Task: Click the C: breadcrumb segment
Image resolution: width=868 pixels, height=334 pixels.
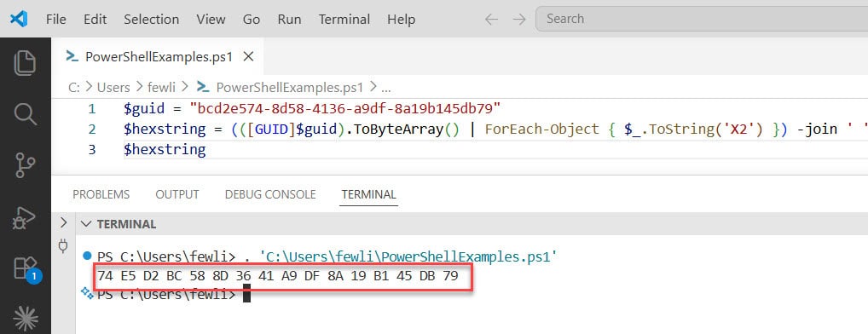Action: point(74,88)
